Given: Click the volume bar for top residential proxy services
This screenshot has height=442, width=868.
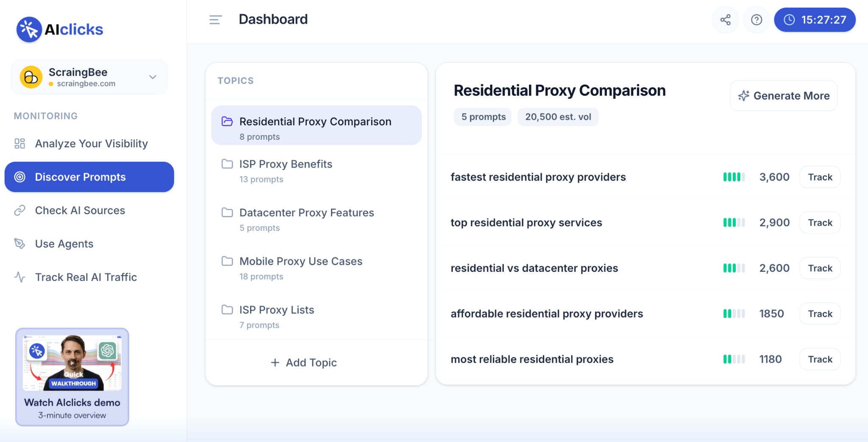Looking at the screenshot, I should [x=734, y=223].
